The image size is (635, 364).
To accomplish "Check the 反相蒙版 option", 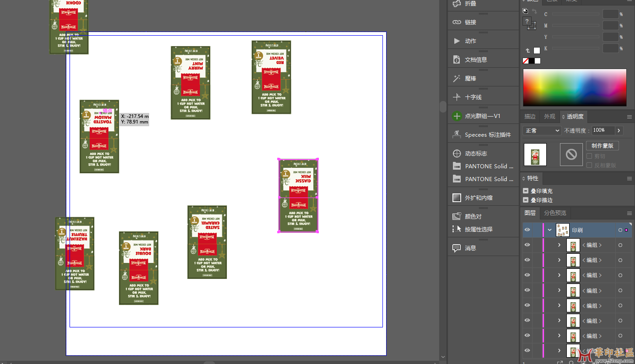I will point(589,165).
